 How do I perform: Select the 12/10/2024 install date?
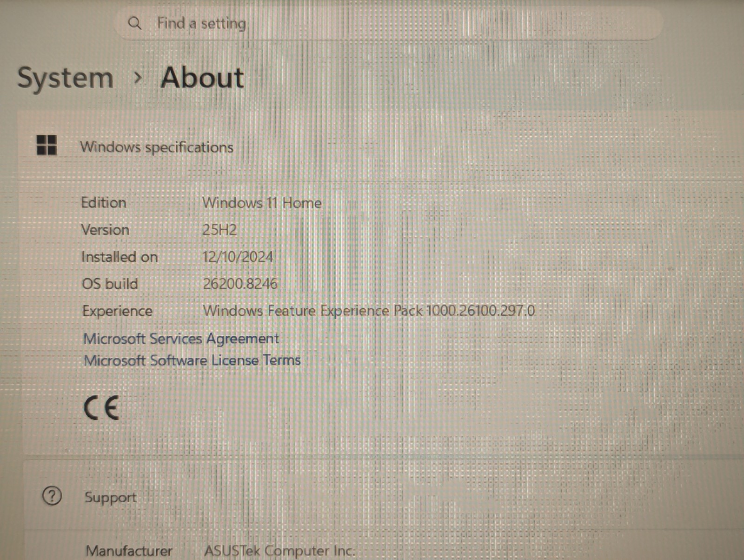[x=238, y=256]
